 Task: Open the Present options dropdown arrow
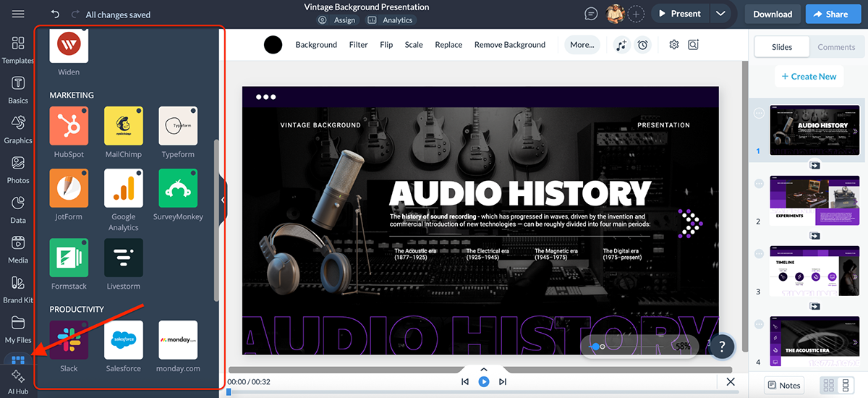click(720, 14)
